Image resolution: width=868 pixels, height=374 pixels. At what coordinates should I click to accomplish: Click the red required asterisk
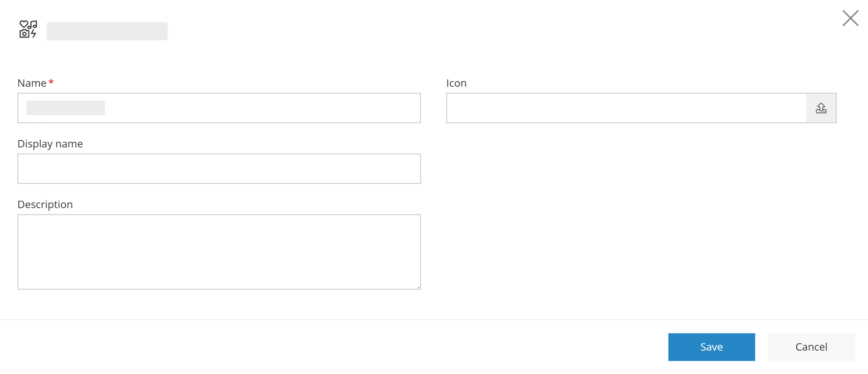(x=51, y=82)
